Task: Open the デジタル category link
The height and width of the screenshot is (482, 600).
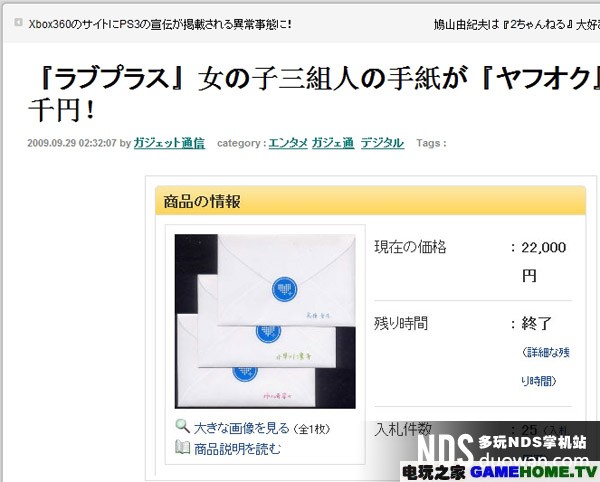Action: coord(382,143)
